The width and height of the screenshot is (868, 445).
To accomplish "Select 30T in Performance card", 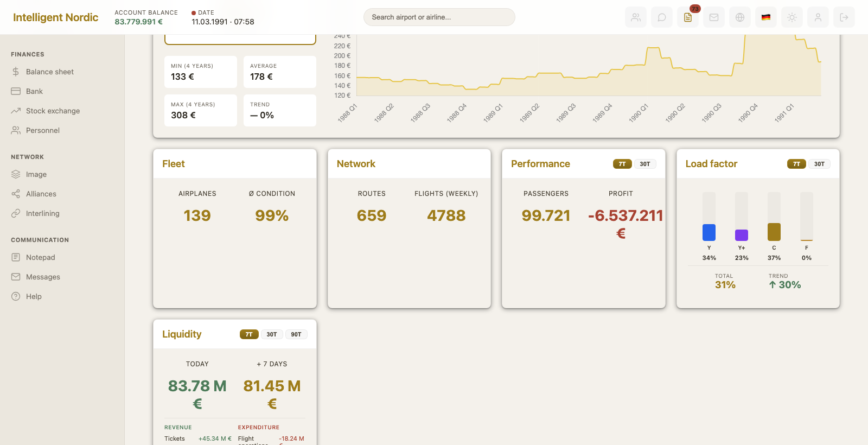I will pyautogui.click(x=645, y=164).
